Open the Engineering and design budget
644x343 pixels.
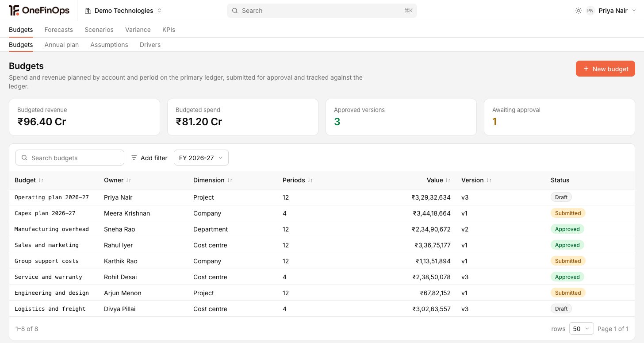52,293
